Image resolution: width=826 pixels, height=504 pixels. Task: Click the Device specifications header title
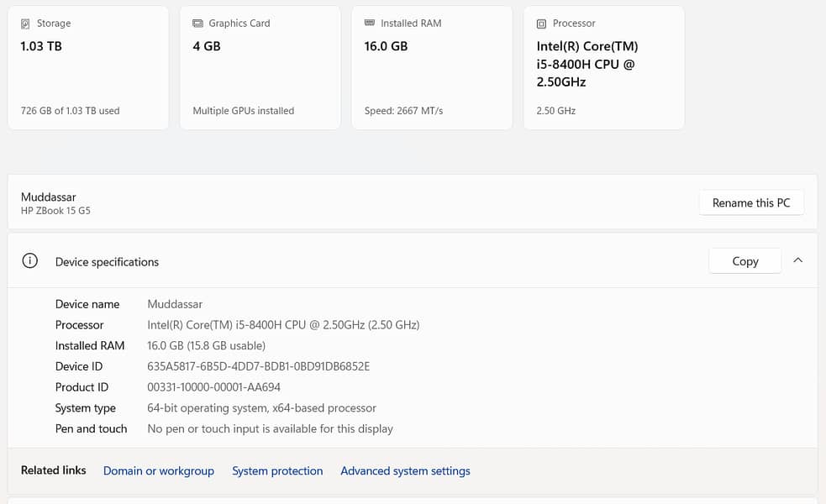107,262
